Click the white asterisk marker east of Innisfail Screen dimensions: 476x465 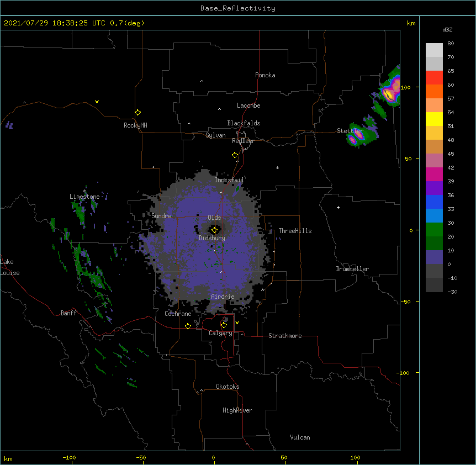click(x=277, y=167)
